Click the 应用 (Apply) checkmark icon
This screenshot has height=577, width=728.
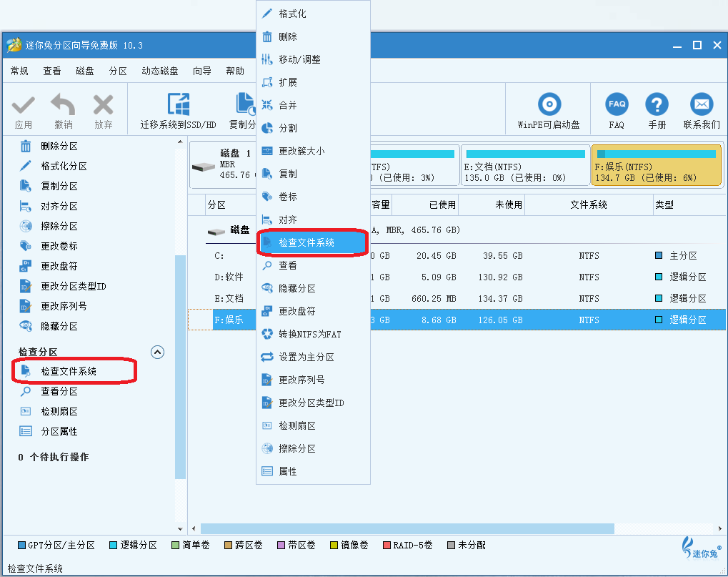(23, 105)
